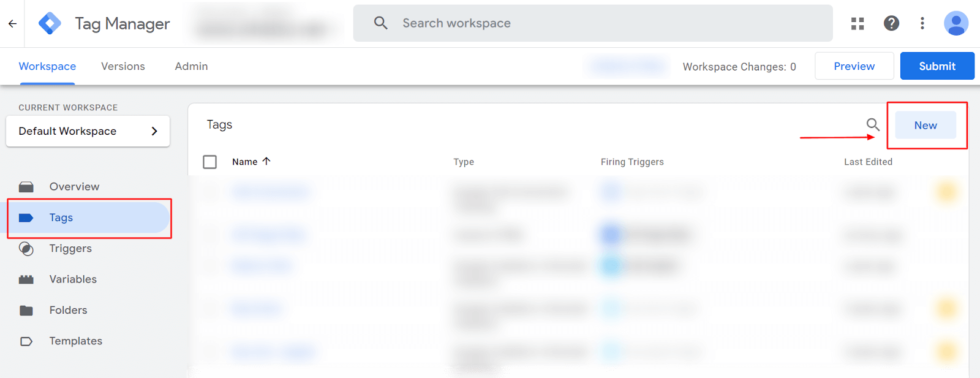Switch to the Admin tab
The height and width of the screenshot is (378, 980).
coord(191,66)
